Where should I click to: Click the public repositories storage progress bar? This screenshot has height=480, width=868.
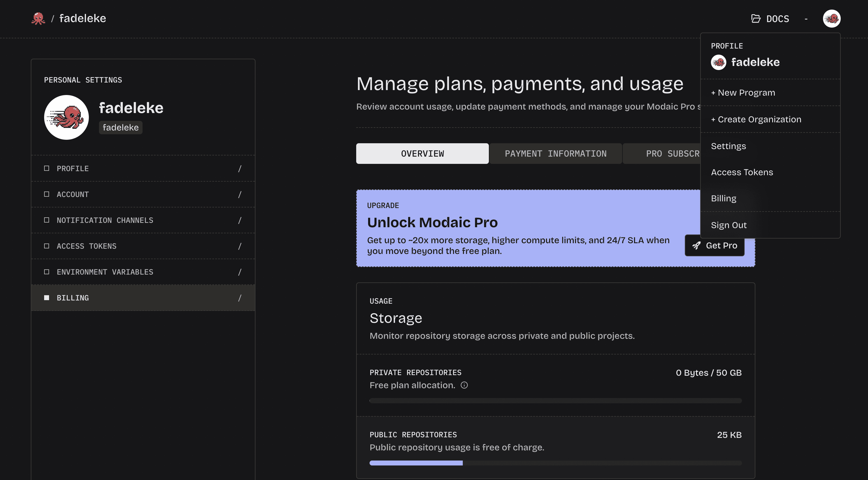point(555,463)
